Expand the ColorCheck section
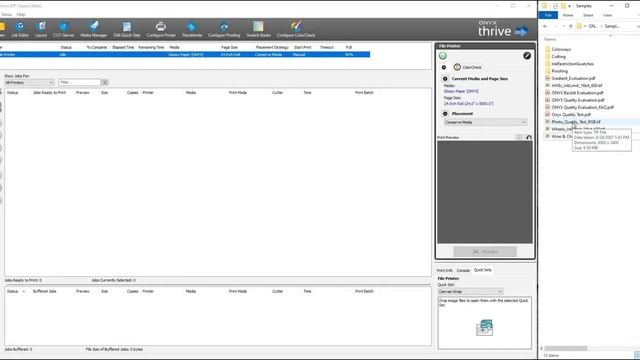The height and width of the screenshot is (360, 640). point(444,67)
